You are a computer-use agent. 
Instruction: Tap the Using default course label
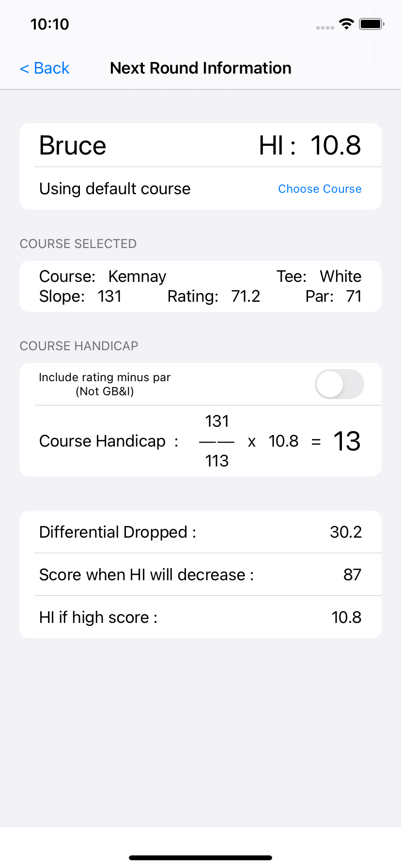(115, 188)
